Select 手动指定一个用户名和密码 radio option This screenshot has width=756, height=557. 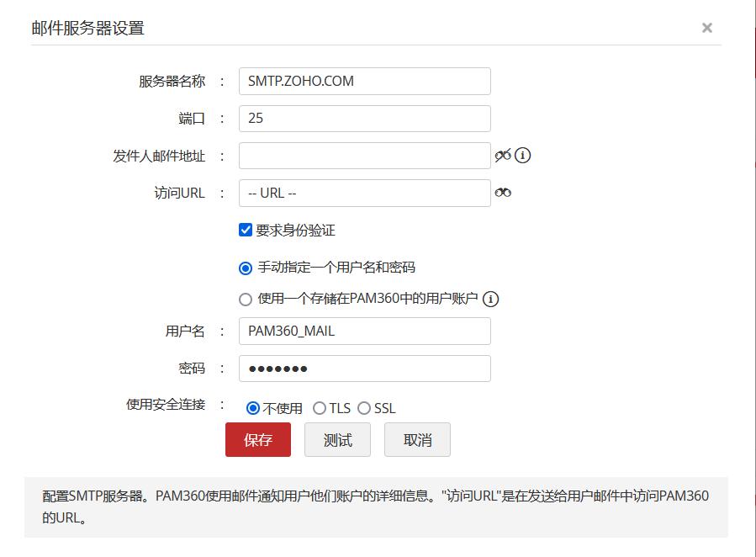point(246,268)
